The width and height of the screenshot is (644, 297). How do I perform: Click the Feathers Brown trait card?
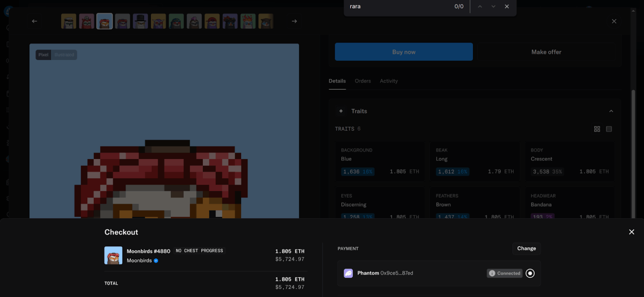click(x=475, y=203)
